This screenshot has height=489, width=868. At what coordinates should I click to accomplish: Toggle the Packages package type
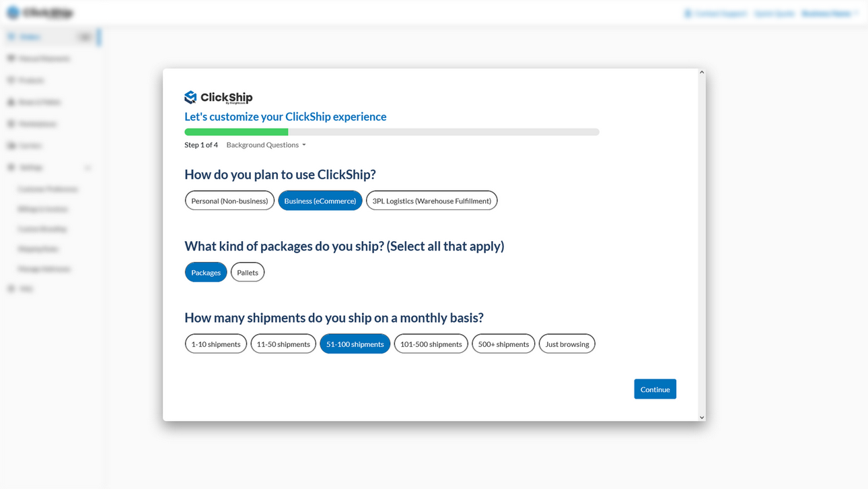[206, 272]
